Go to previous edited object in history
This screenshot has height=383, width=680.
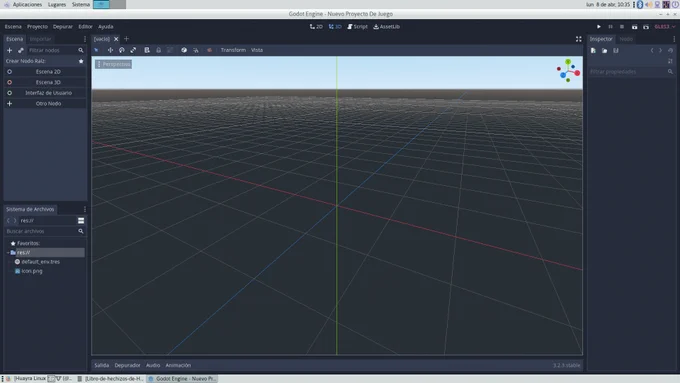point(652,50)
